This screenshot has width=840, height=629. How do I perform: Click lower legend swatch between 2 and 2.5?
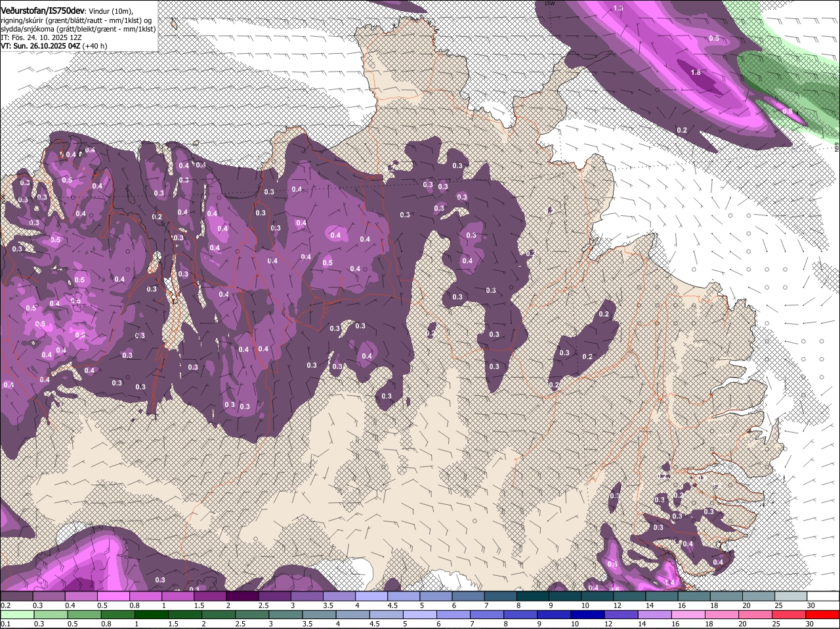click(x=219, y=615)
